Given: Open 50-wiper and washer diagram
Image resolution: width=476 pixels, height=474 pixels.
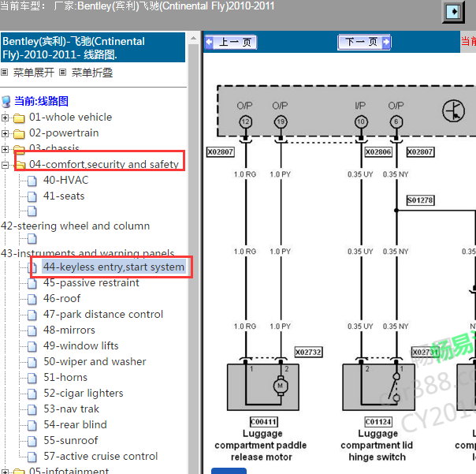Looking at the screenshot, I should [95, 361].
